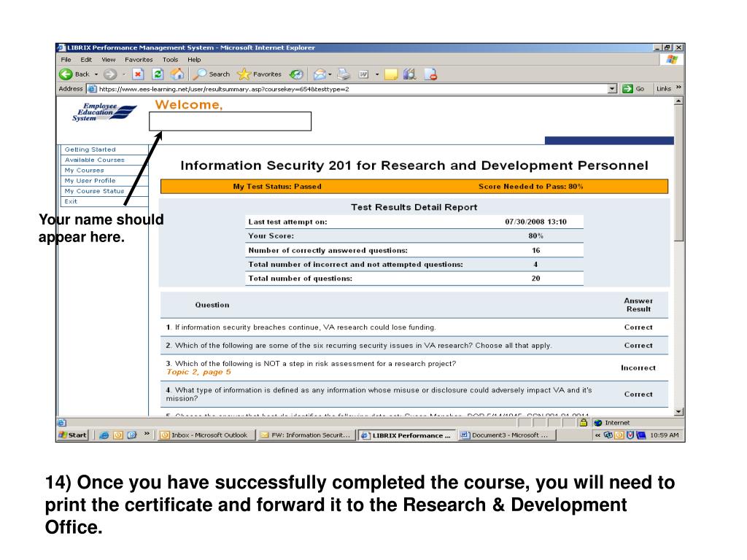Click the page icon beside address URL
Image resolution: width=747 pixels, height=560 pixels.
92,89
